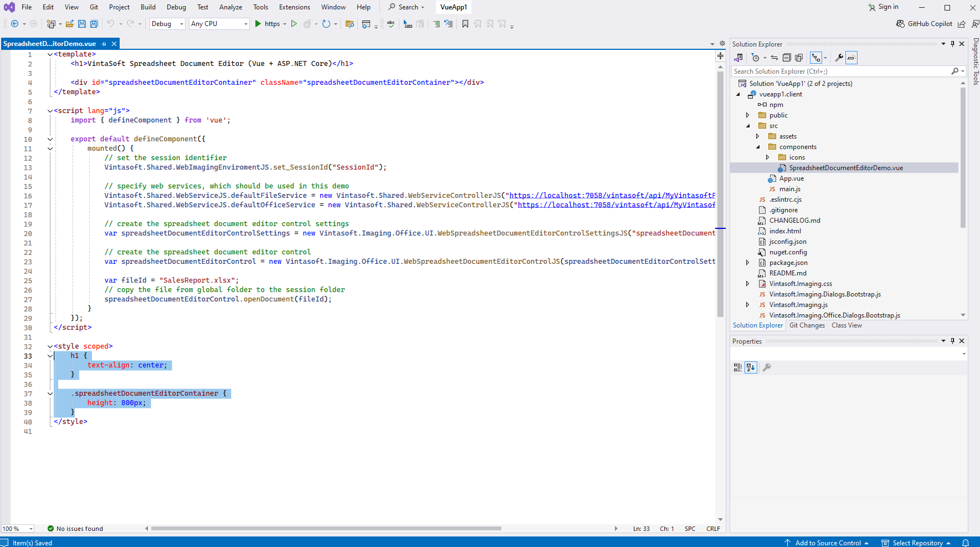The width and height of the screenshot is (980, 547).
Task: Collapse the script block on line 7
Action: pyautogui.click(x=50, y=111)
